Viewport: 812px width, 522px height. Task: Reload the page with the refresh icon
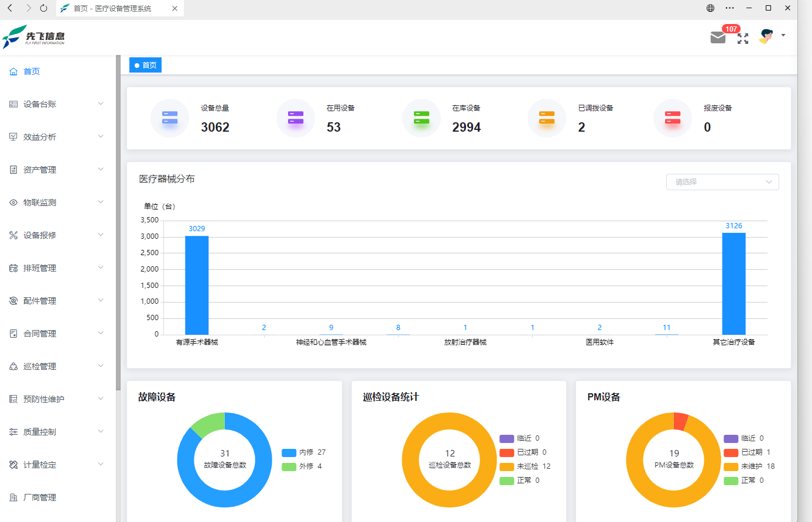tap(44, 8)
